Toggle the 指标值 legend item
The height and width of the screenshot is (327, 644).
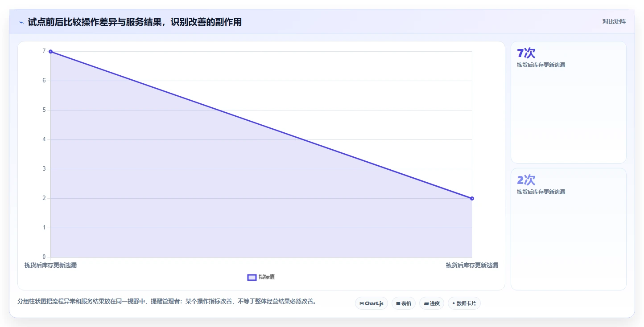pyautogui.click(x=261, y=277)
